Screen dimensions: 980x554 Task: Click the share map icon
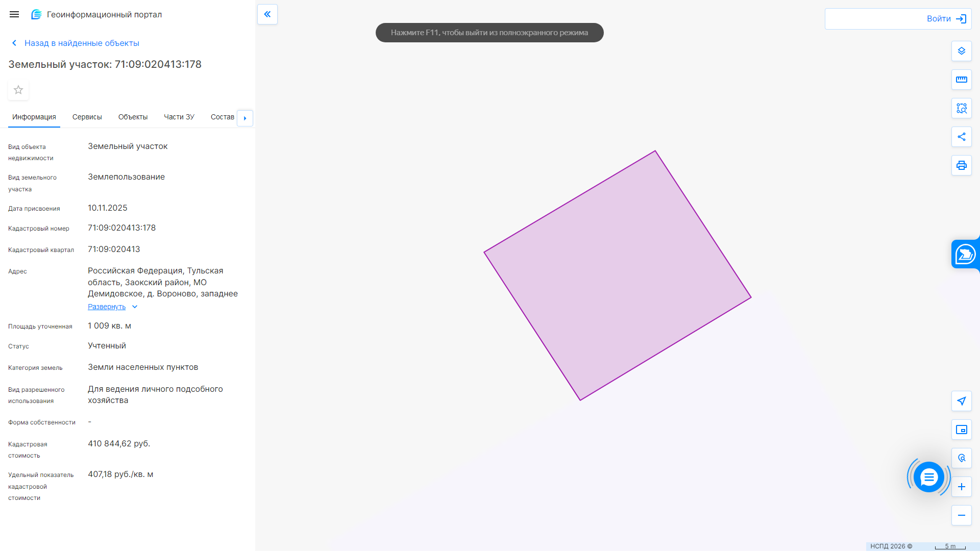point(961,137)
